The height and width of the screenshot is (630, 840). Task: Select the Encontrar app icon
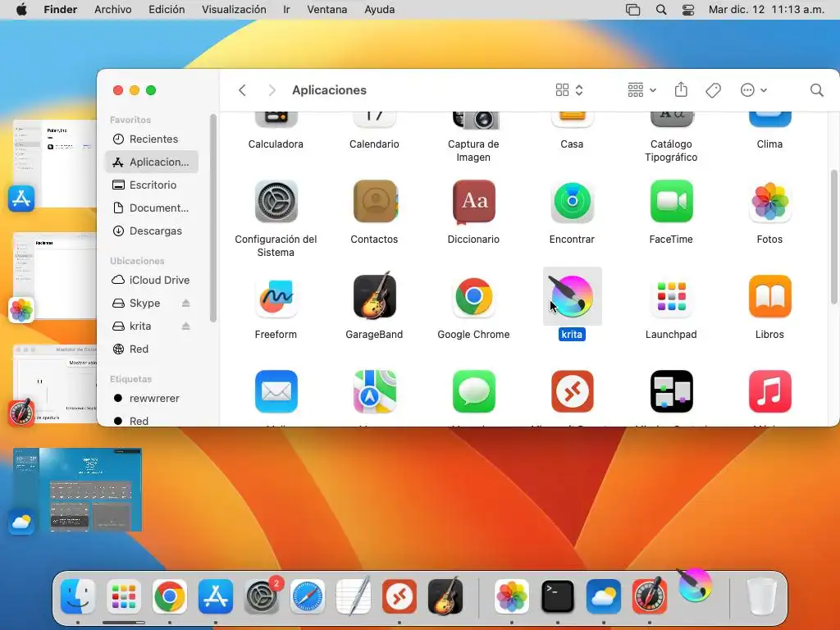[572, 202]
